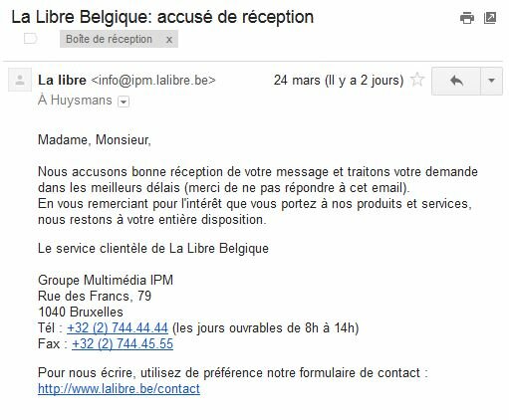This screenshot has width=509, height=420.
Task: Open the Boîte de réception label
Action: (109, 39)
